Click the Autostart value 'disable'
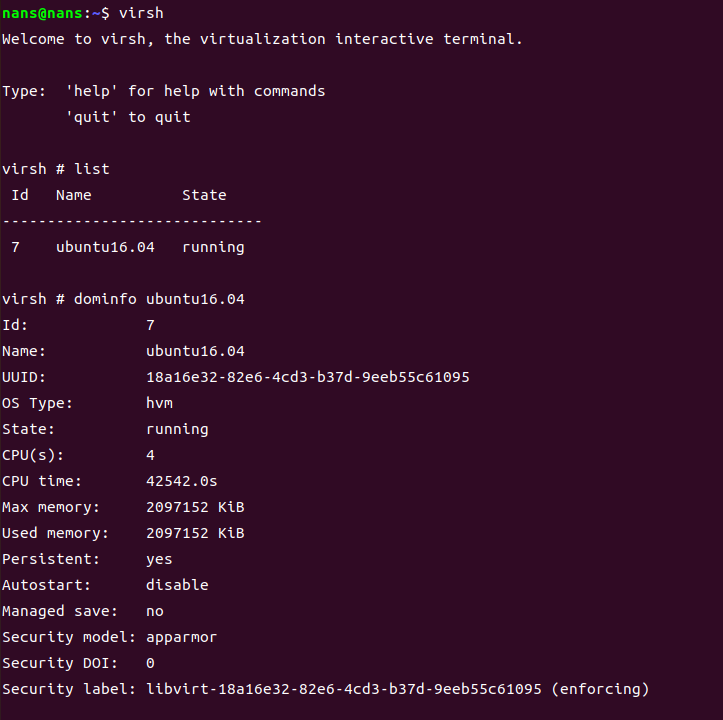Viewport: 723px width, 720px height. coord(177,585)
